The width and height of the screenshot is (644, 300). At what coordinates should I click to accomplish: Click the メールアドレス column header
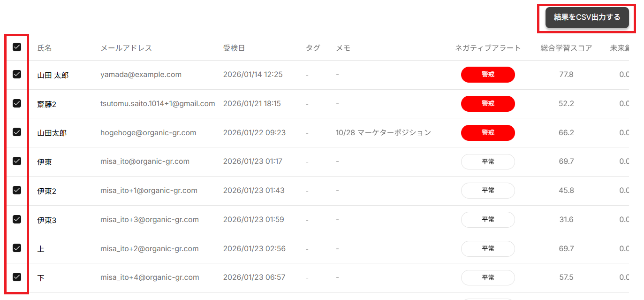pos(126,48)
